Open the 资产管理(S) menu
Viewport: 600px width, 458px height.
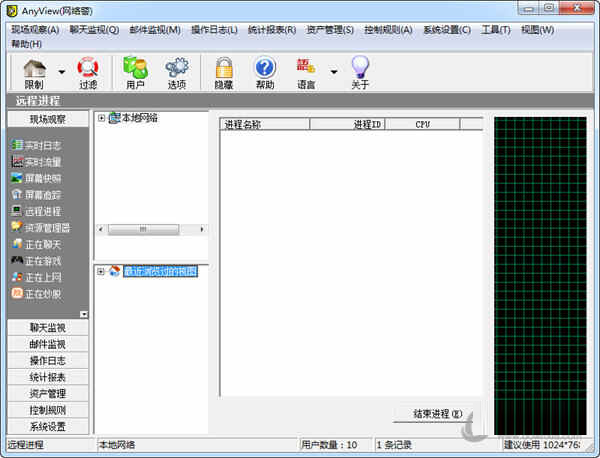(x=330, y=30)
